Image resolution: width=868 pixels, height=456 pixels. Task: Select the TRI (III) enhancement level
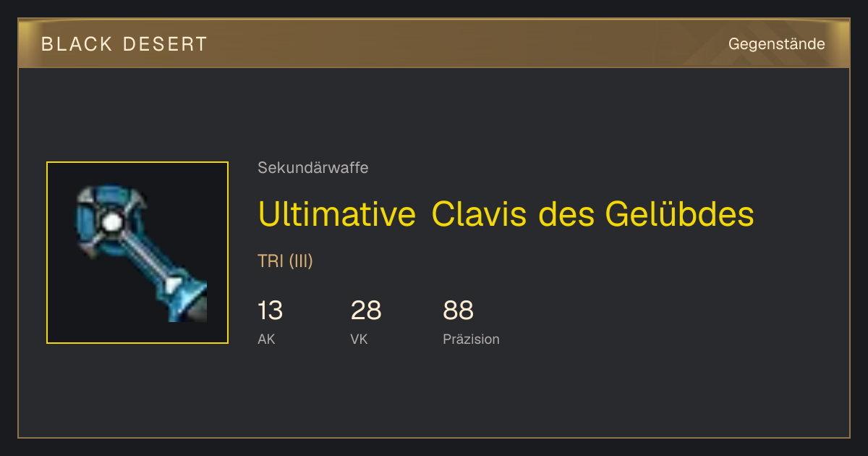(285, 261)
